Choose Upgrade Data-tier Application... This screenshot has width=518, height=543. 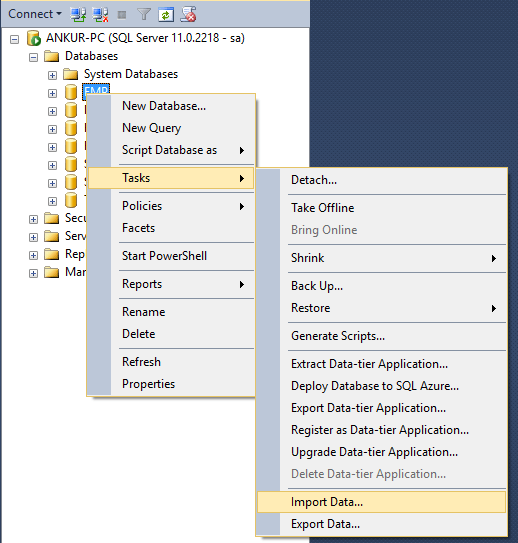pyautogui.click(x=382, y=452)
